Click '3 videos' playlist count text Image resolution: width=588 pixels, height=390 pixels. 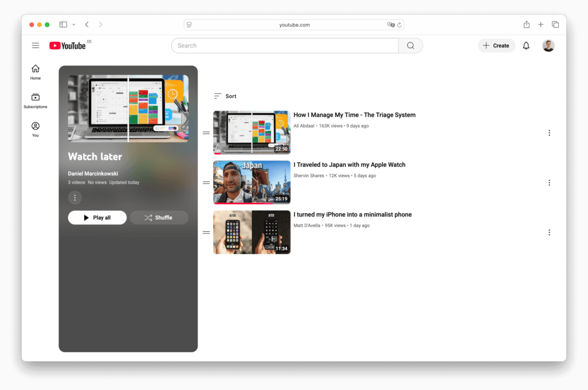(x=76, y=182)
